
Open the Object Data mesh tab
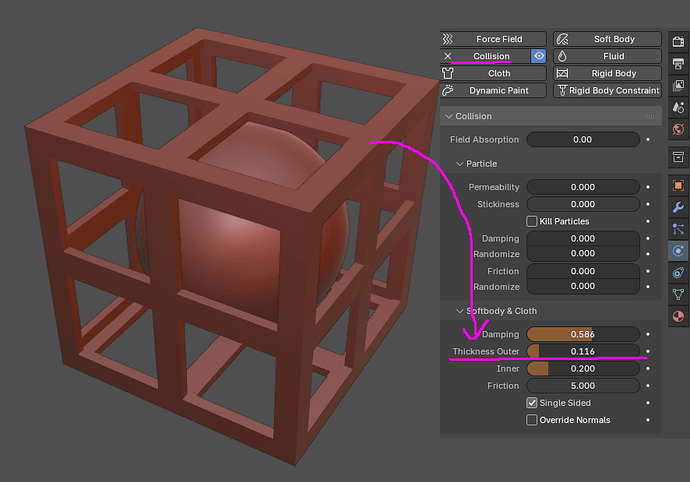click(x=678, y=294)
